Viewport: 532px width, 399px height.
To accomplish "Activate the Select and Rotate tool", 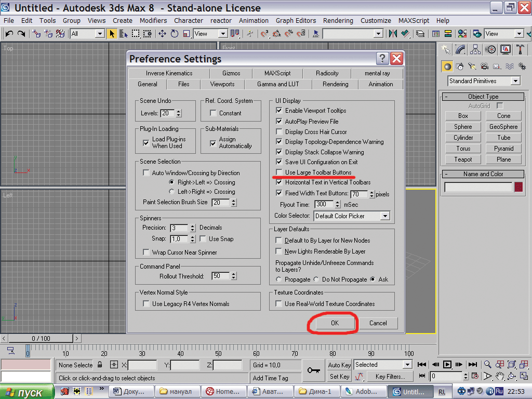I will click(175, 34).
